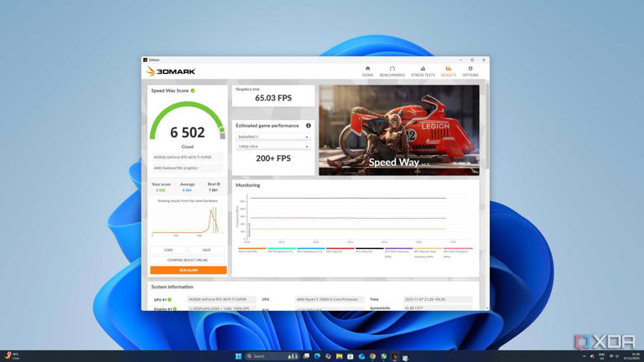Click the 3DMark icon on the taskbar
The image size is (644, 362).
(x=394, y=356)
